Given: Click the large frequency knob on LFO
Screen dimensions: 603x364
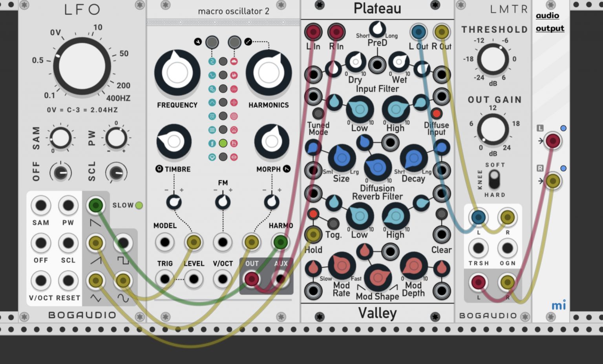Looking at the screenshot, I should 82,66.
